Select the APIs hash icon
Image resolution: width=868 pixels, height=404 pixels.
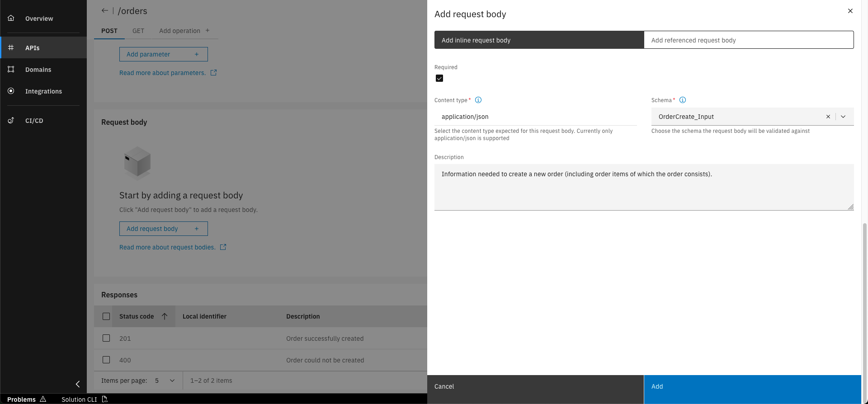pos(11,47)
